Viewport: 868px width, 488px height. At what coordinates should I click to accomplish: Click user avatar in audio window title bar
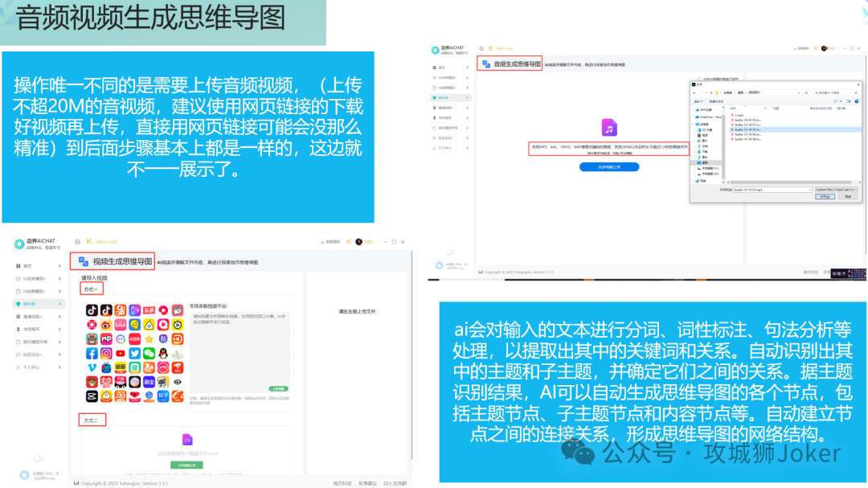pos(824,49)
